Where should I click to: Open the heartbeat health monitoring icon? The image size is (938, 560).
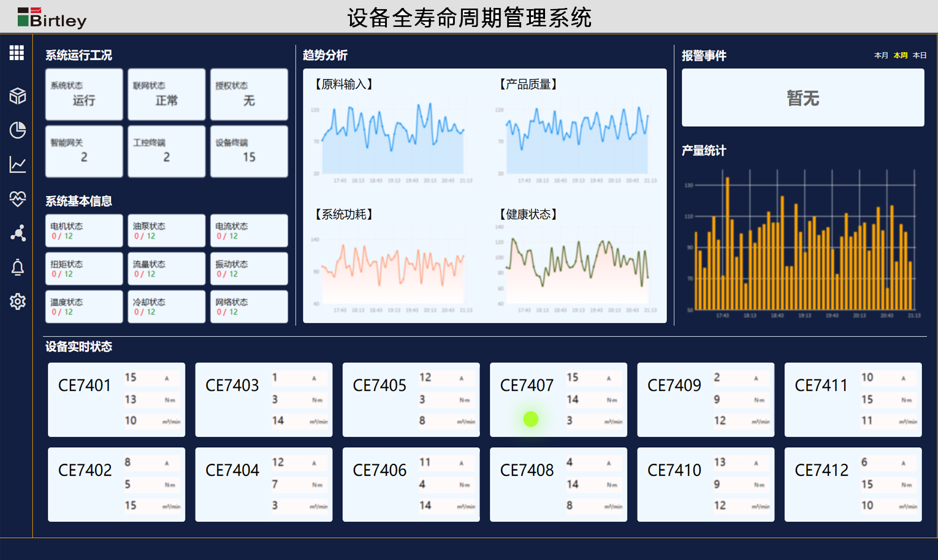coord(17,199)
